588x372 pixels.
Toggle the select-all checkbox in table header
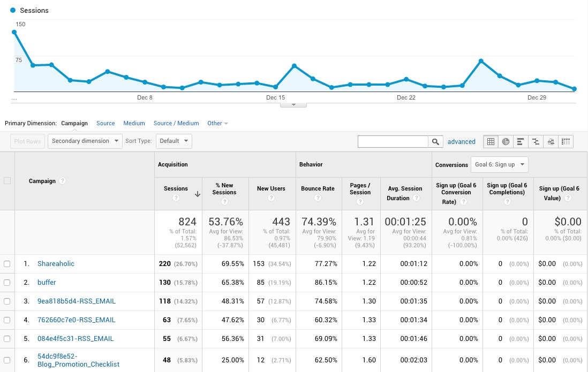pyautogui.click(x=7, y=181)
